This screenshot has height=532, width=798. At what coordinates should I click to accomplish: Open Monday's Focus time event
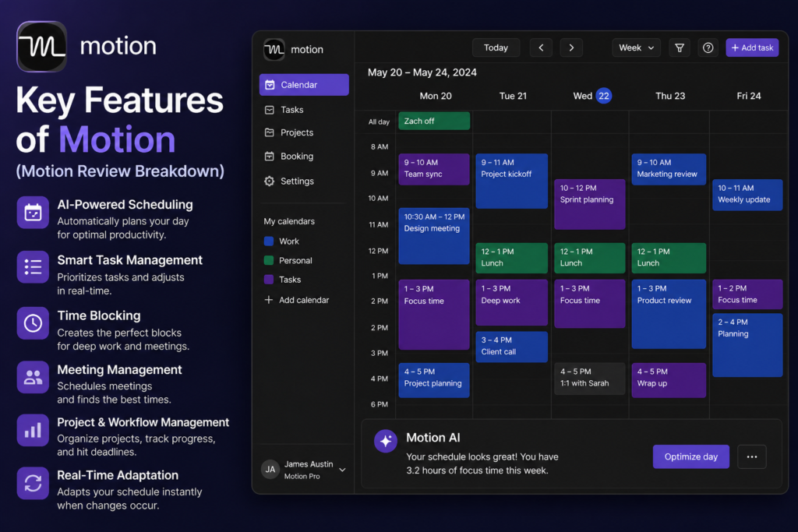tap(434, 315)
